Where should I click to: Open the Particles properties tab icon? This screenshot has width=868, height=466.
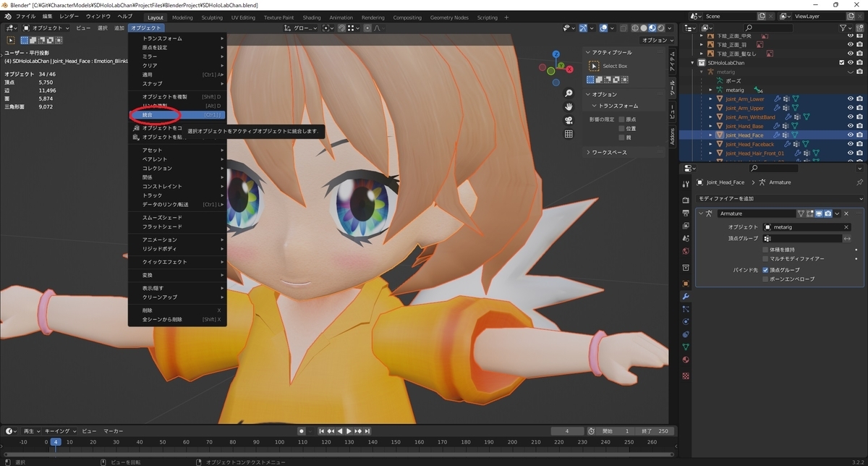(x=686, y=309)
